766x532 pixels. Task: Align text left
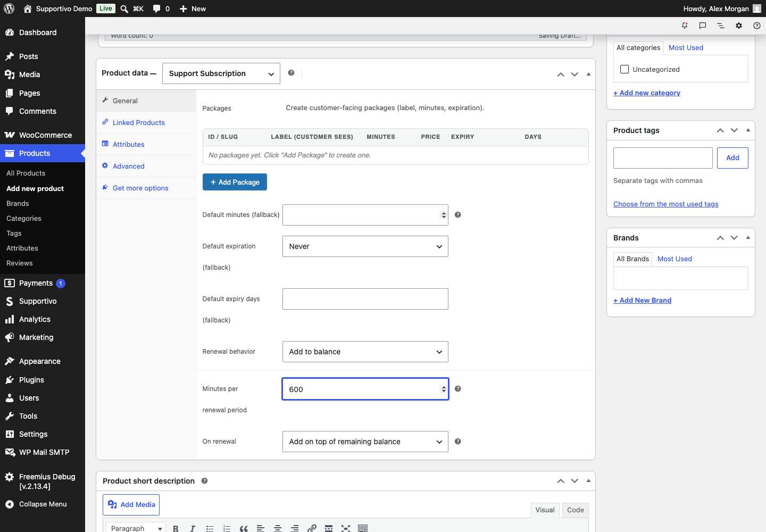[261, 528]
